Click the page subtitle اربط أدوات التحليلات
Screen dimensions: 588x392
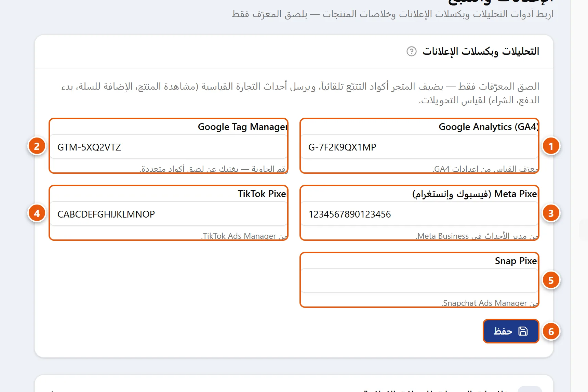point(392,14)
